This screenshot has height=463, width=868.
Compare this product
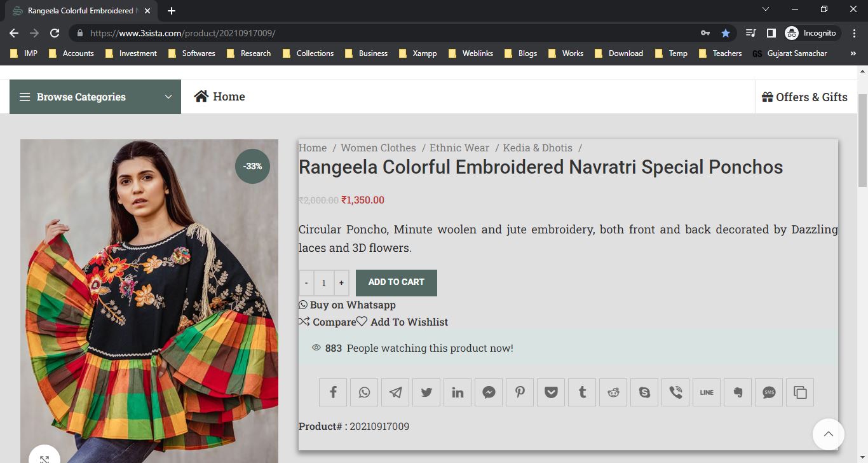pos(327,322)
